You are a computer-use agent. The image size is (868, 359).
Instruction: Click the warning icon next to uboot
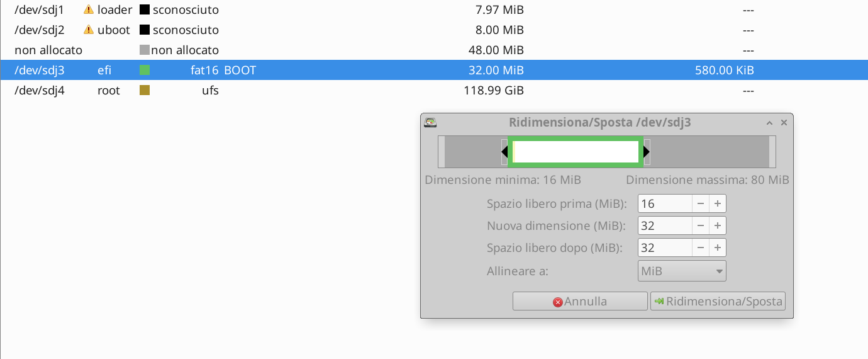click(x=89, y=30)
